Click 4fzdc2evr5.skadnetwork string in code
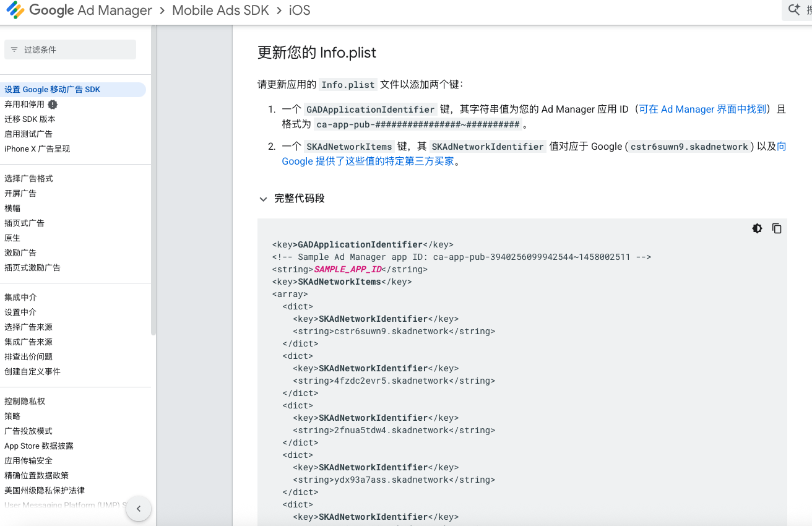The width and height of the screenshot is (812, 526). (x=391, y=381)
